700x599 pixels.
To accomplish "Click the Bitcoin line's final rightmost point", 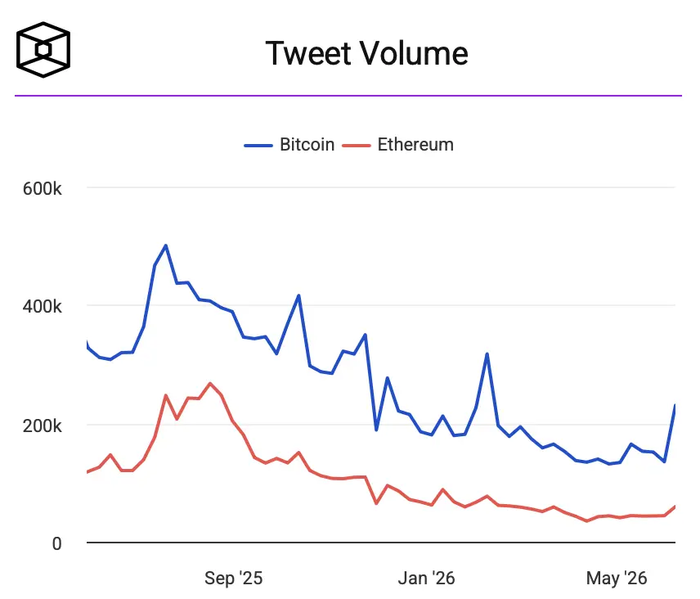I will 675,405.
